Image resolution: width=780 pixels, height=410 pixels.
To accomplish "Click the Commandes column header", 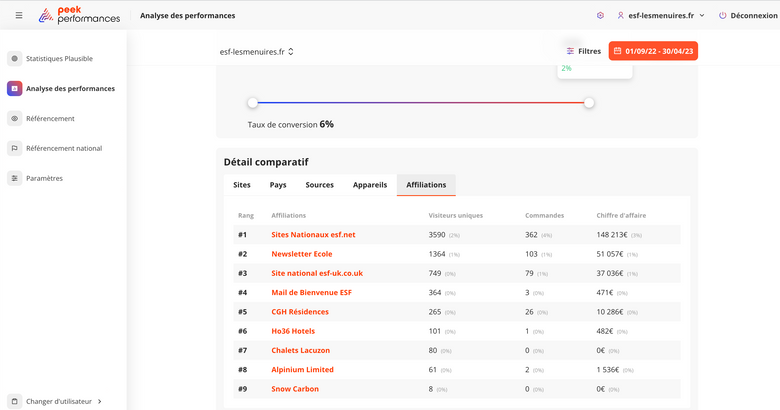I will pos(545,215).
